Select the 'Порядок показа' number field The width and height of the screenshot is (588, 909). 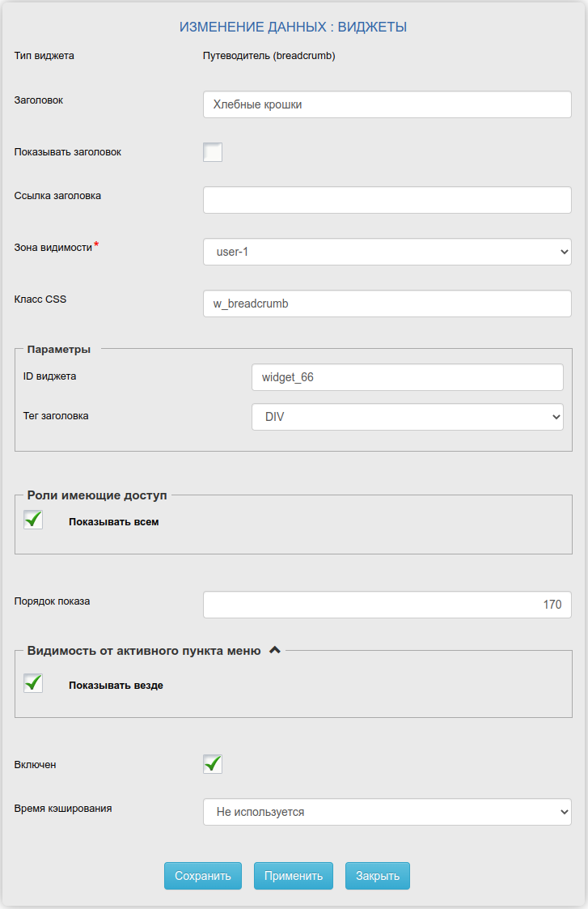coord(387,605)
